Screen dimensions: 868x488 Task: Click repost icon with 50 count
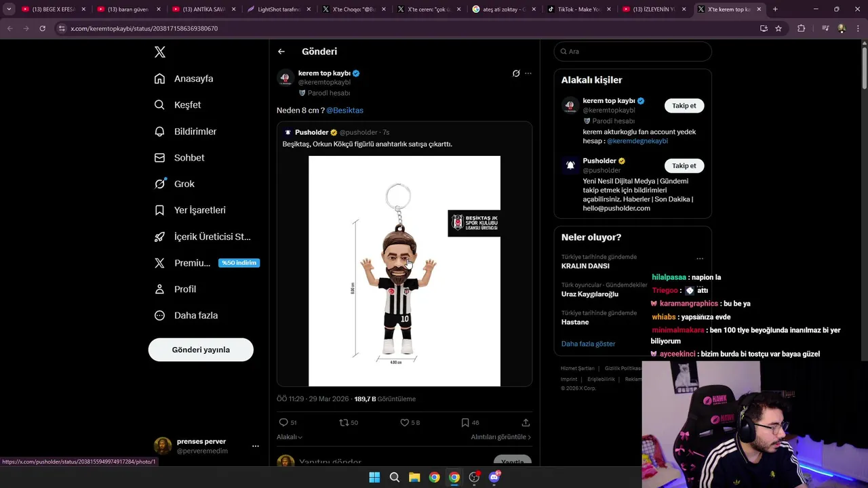(344, 422)
